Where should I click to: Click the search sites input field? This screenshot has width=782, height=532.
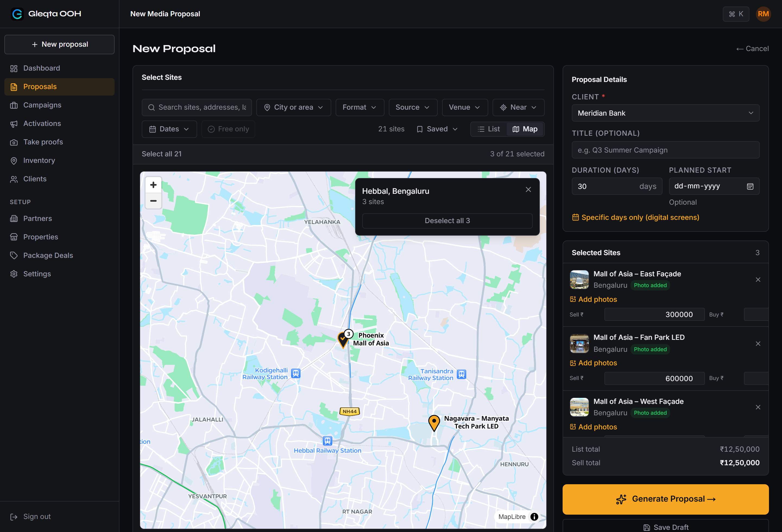pyautogui.click(x=197, y=107)
